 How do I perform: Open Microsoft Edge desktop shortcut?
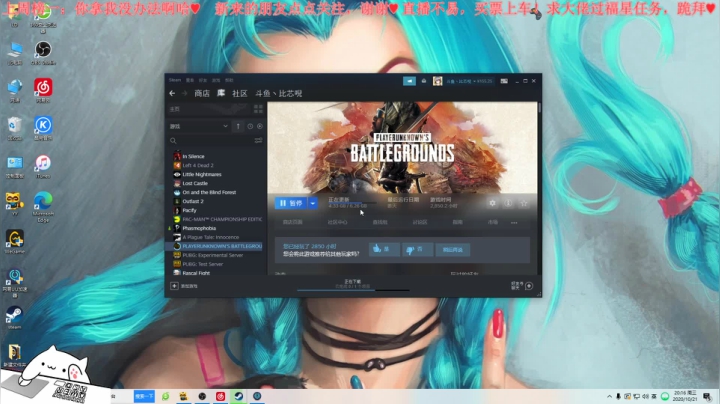43,207
